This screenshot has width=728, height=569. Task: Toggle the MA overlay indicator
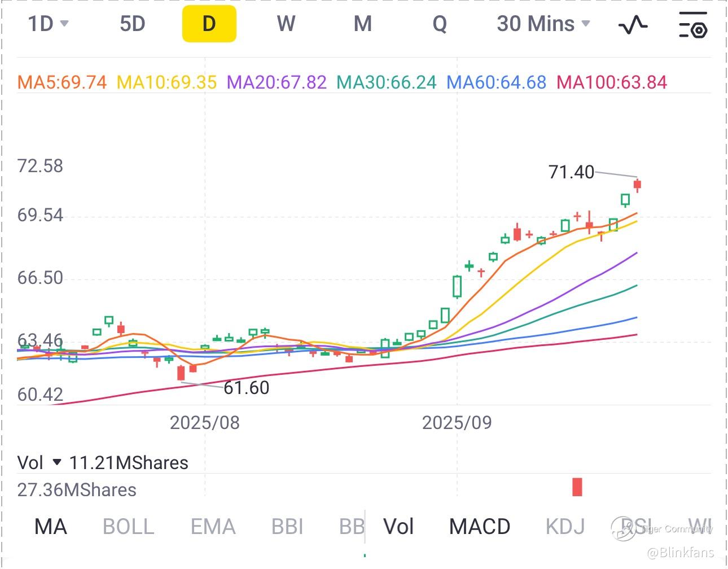51,527
